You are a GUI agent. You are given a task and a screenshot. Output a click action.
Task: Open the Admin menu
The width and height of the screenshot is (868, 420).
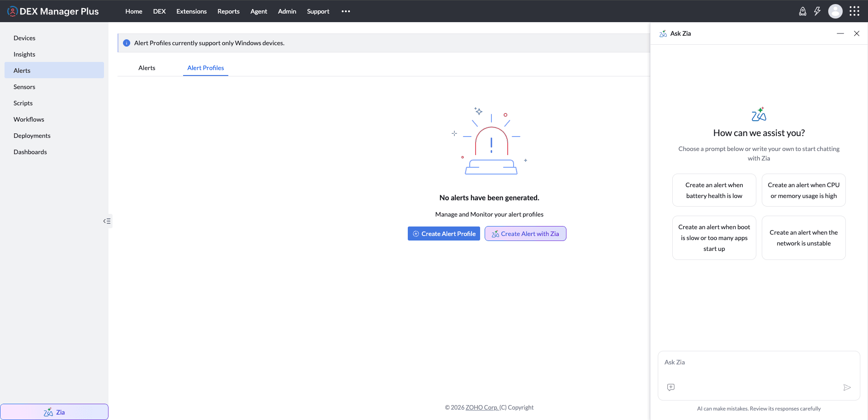tap(287, 11)
